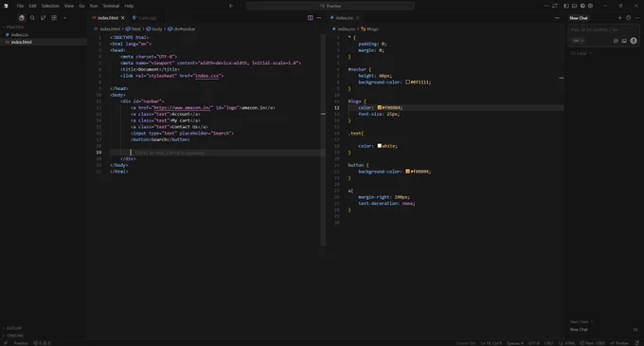Open the Source Control view icon
This screenshot has width=644, height=346.
(44, 18)
